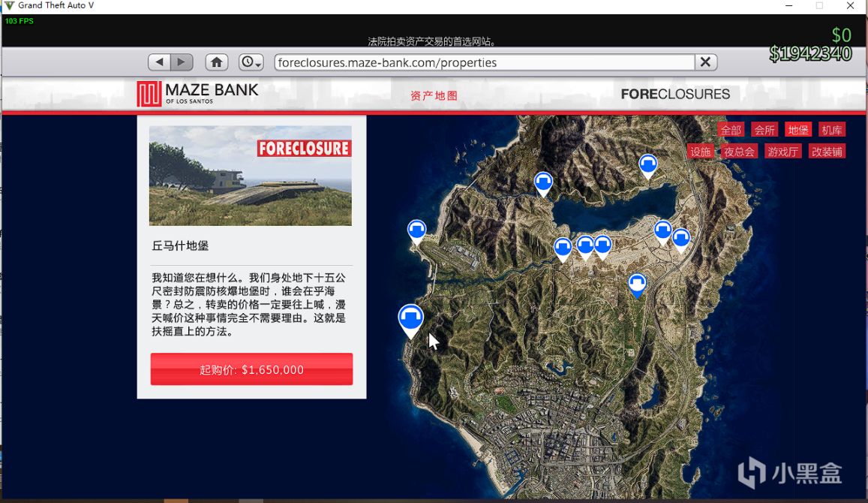Viewport: 868px width, 503px height.
Task: Select the 设施 filter
Action: coord(700,152)
